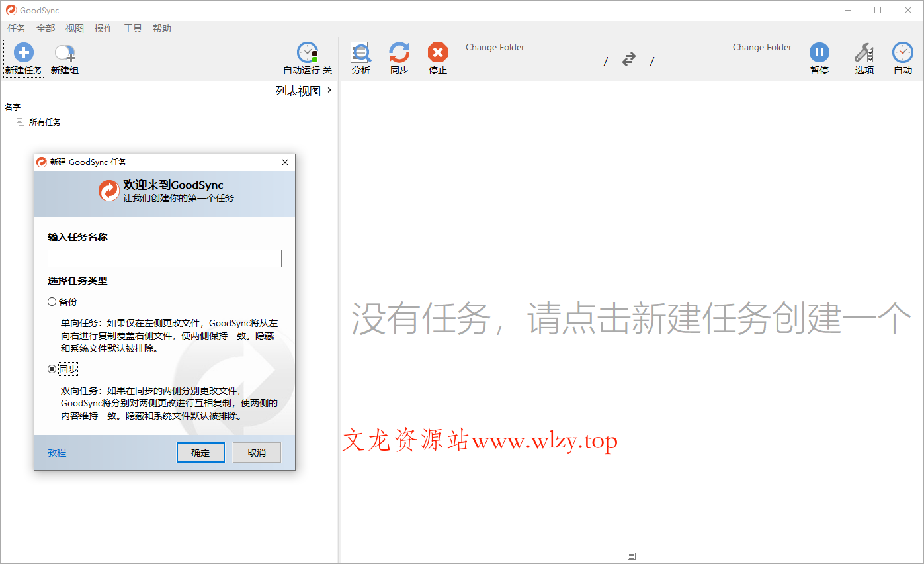Click the right-side Change Folder label
924x564 pixels.
(762, 47)
